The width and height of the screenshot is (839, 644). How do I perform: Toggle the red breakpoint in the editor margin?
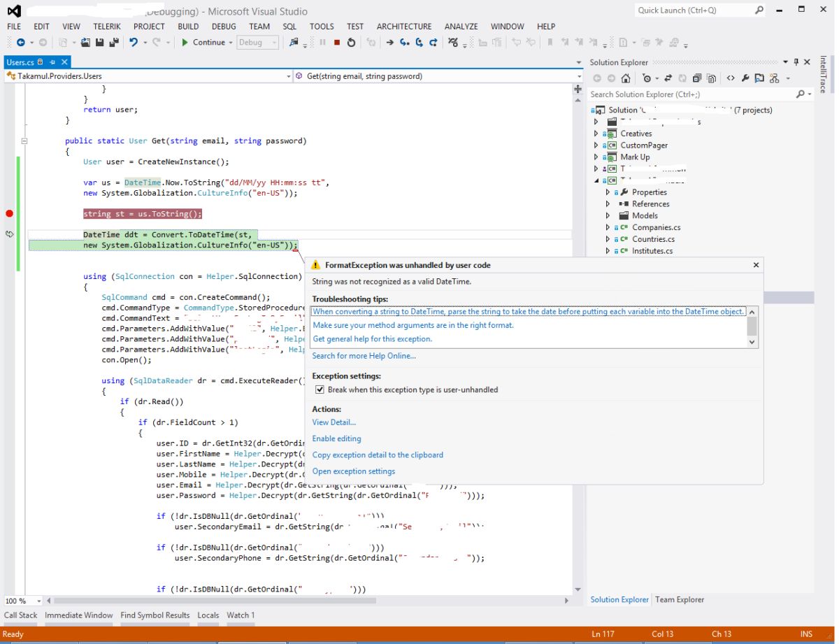9,213
